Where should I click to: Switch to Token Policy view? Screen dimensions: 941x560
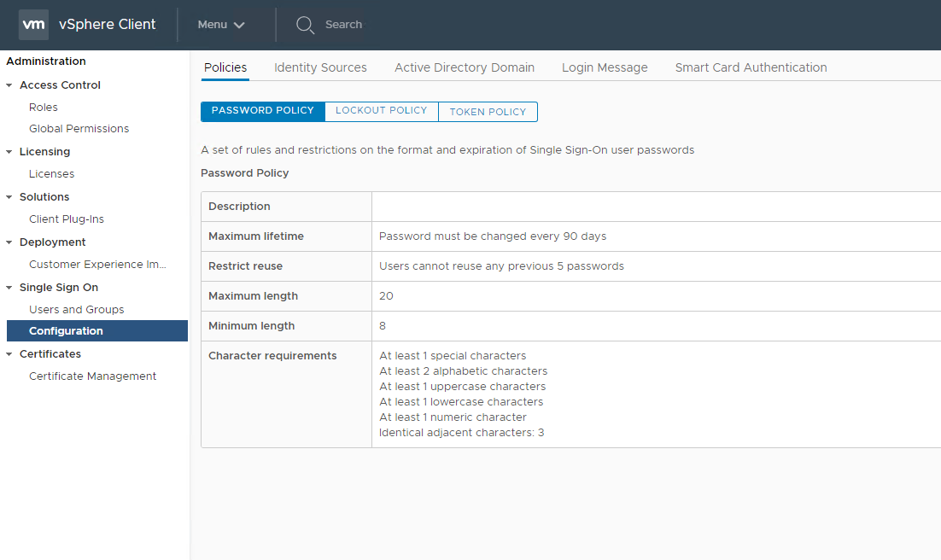pos(488,112)
